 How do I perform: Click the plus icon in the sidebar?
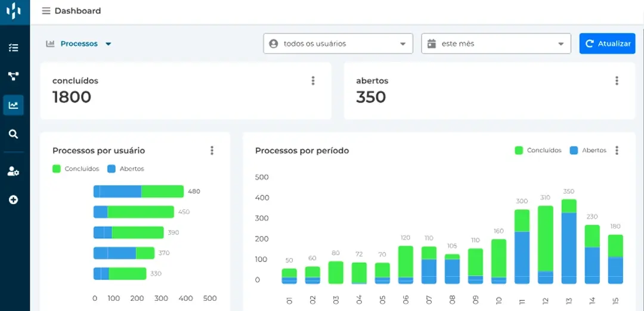pyautogui.click(x=14, y=200)
